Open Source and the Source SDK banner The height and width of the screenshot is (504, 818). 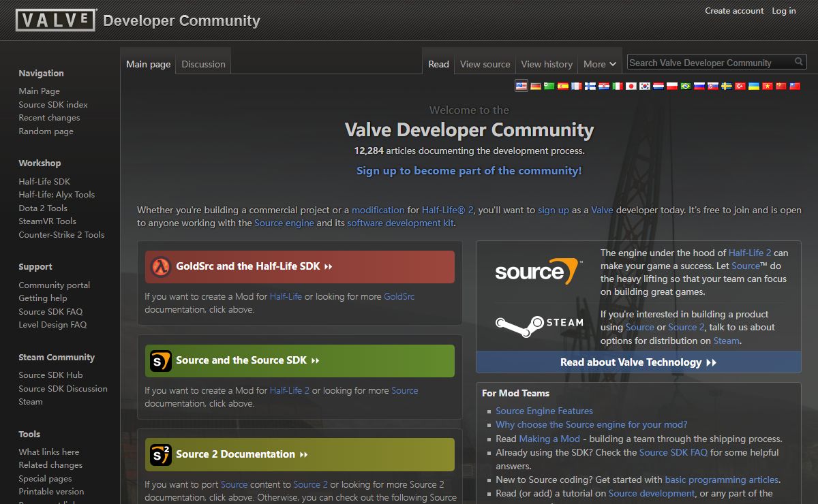pyautogui.click(x=300, y=360)
